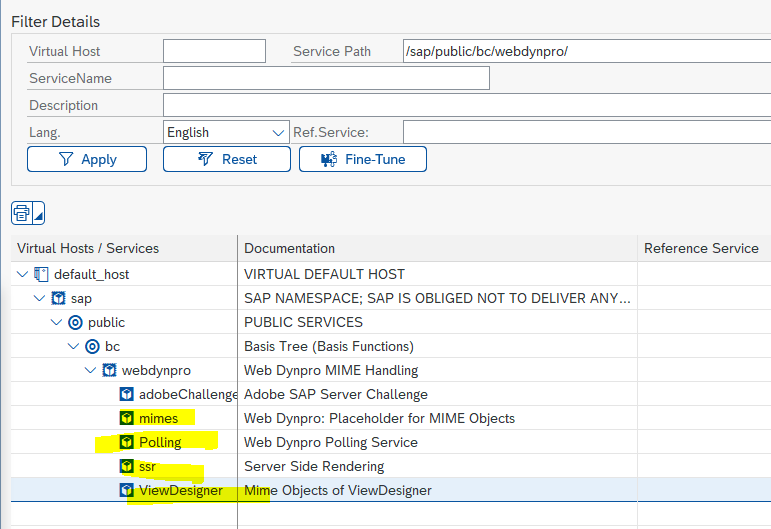Click the green ssr service icon
Image resolution: width=771 pixels, height=529 pixels.
126,466
